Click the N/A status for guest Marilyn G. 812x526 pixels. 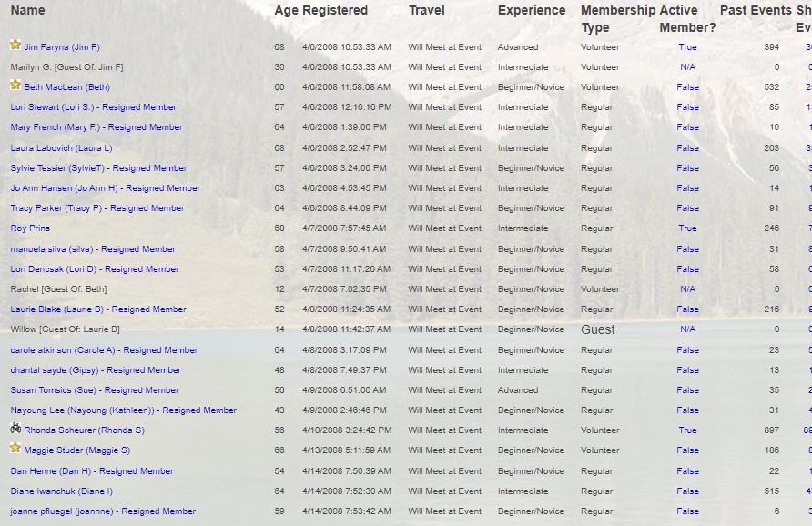[x=687, y=67]
